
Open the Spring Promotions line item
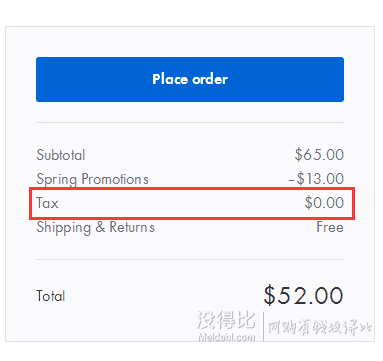pos(92,179)
